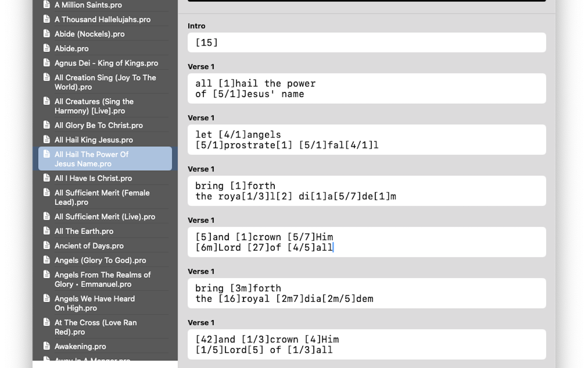Image resolution: width=588 pixels, height=368 pixels.
Task: Open At The Cross (Love Ran Red).pro
Action: click(96, 327)
